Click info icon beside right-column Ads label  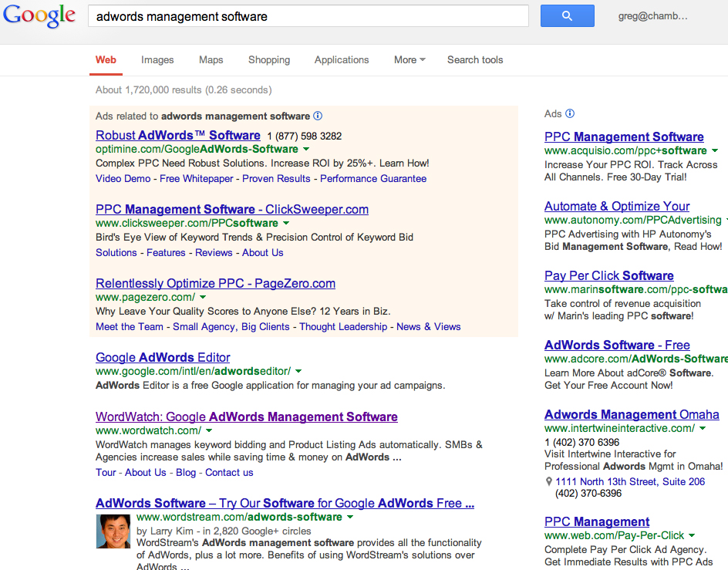click(570, 113)
